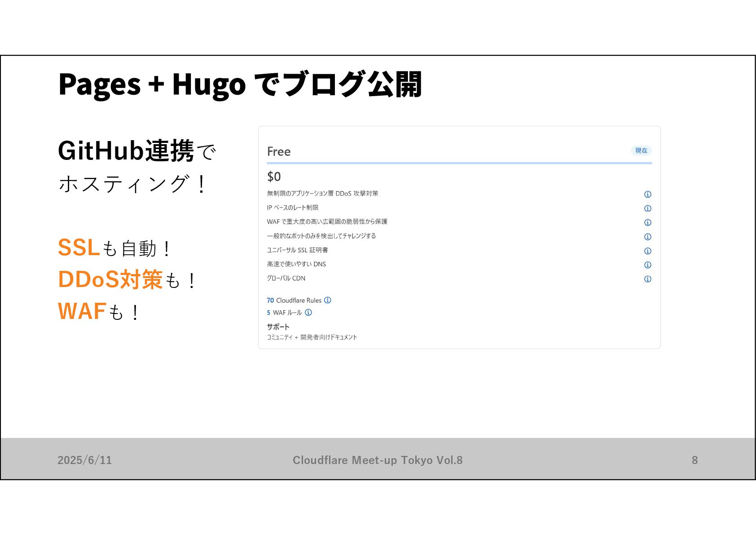This screenshot has height=535, width=756.
Task: Click '一般的なボットのみを検出してチャレンジする' text
Action: point(321,236)
